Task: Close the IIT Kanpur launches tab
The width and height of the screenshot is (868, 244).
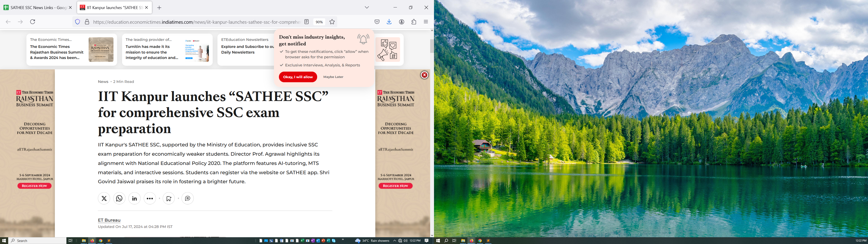Action: click(146, 7)
